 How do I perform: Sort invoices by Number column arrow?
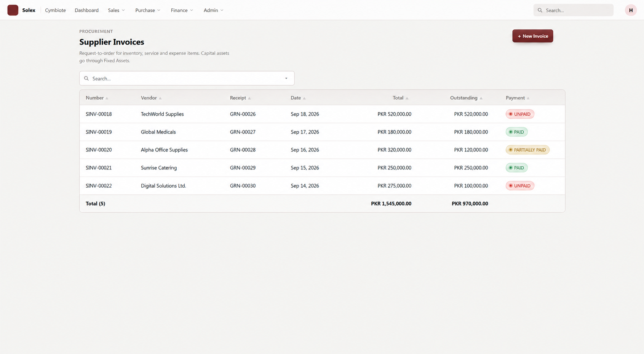[107, 98]
